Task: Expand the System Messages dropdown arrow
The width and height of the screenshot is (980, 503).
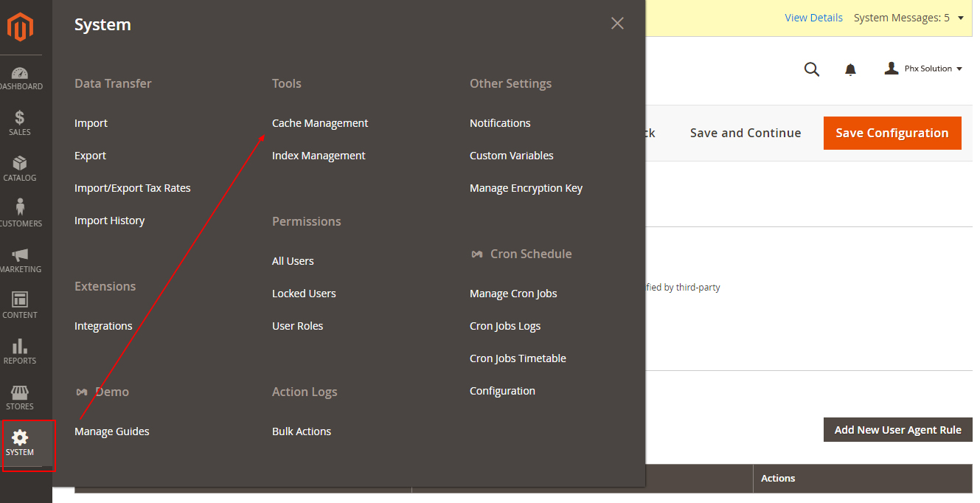Action: coord(960,18)
